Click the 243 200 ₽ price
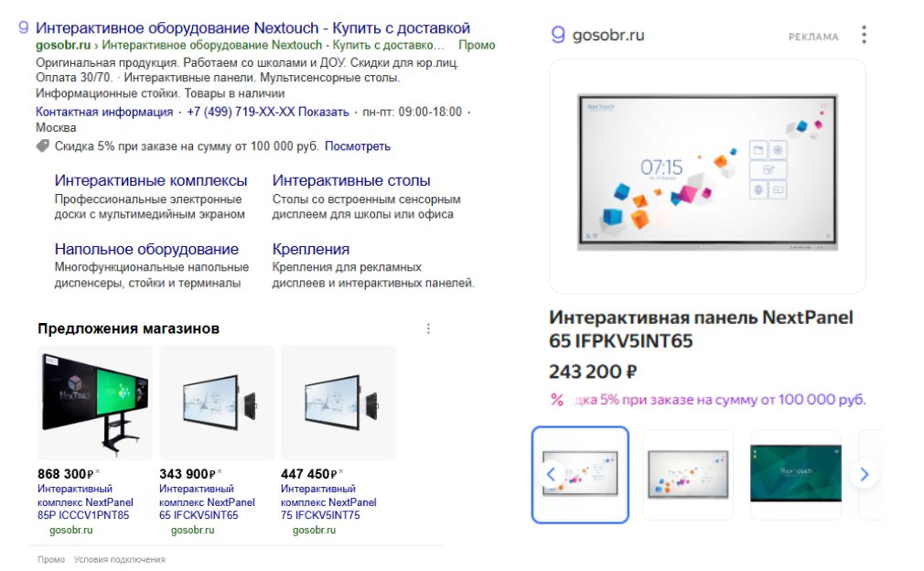924x571 pixels. [593, 372]
